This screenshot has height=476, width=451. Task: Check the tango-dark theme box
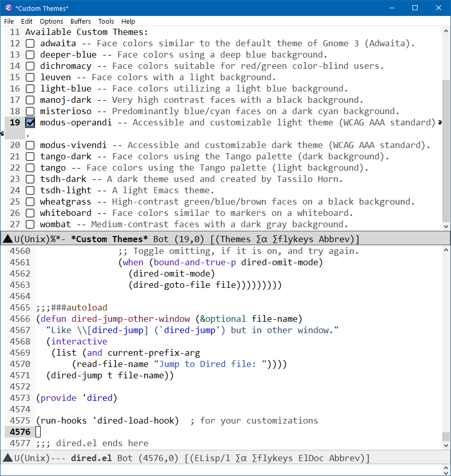point(30,157)
